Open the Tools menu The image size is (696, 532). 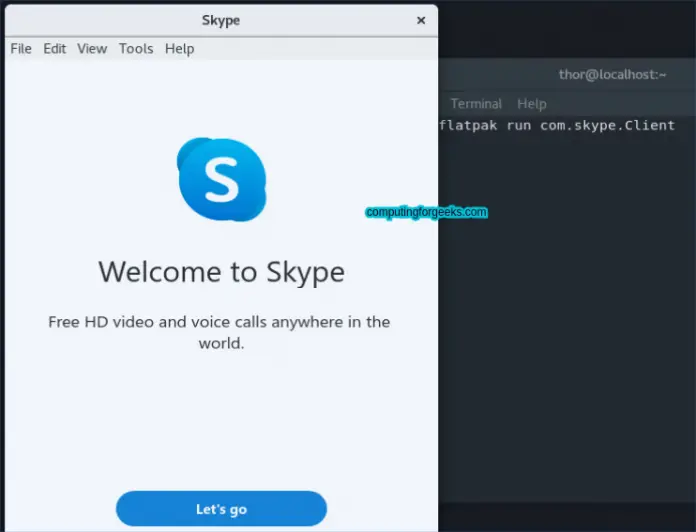[136, 48]
